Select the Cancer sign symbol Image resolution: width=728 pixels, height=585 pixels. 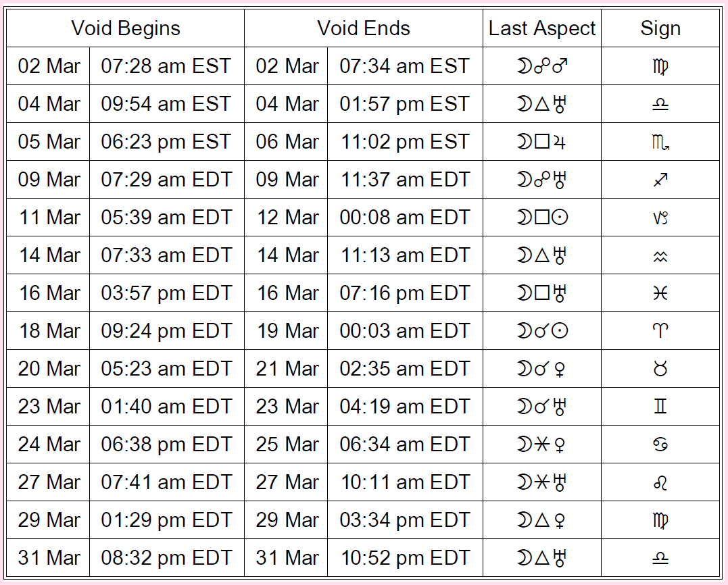tap(660, 444)
